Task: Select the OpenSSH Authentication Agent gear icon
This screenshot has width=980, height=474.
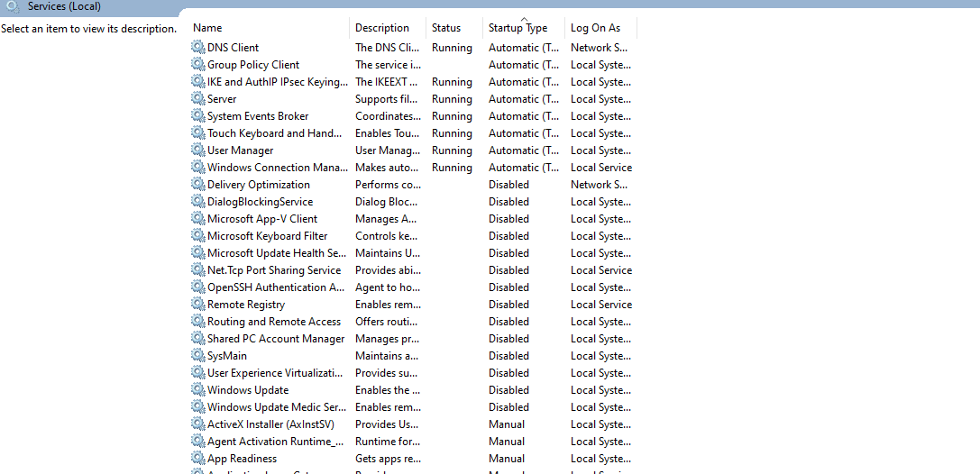Action: point(198,287)
